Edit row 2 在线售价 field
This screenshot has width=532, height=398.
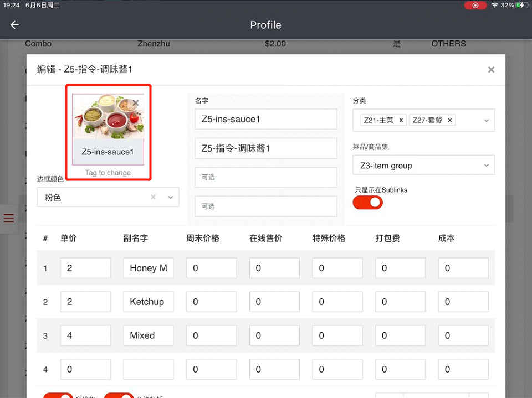[x=274, y=302]
